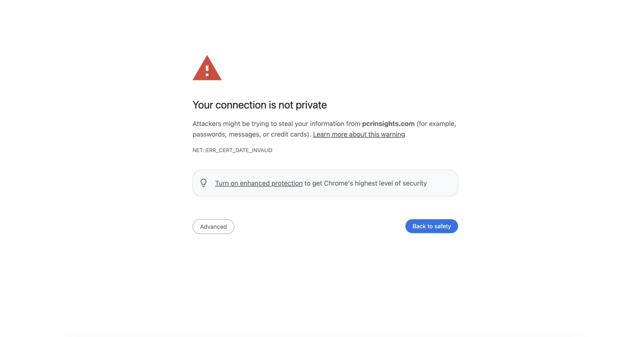Click the "passwords, messages, or credit cards" text

[250, 134]
